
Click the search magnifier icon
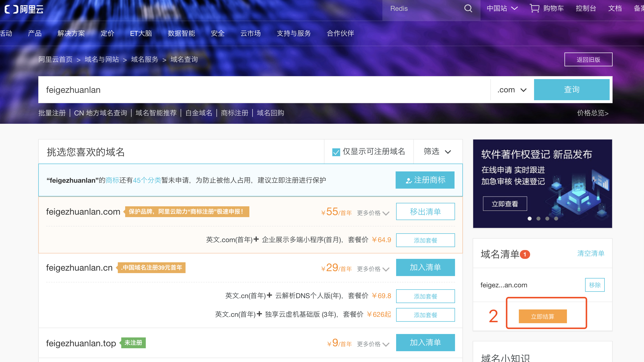coord(468,8)
